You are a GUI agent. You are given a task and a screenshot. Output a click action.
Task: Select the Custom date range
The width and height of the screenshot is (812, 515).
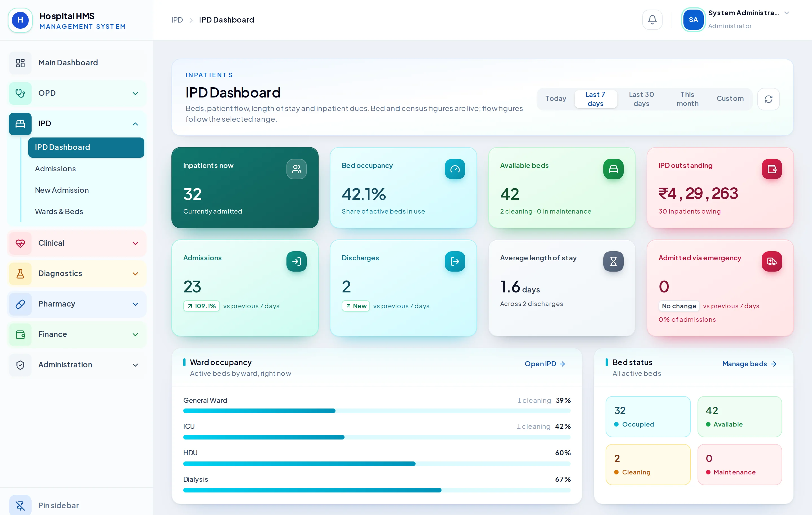[x=730, y=99]
